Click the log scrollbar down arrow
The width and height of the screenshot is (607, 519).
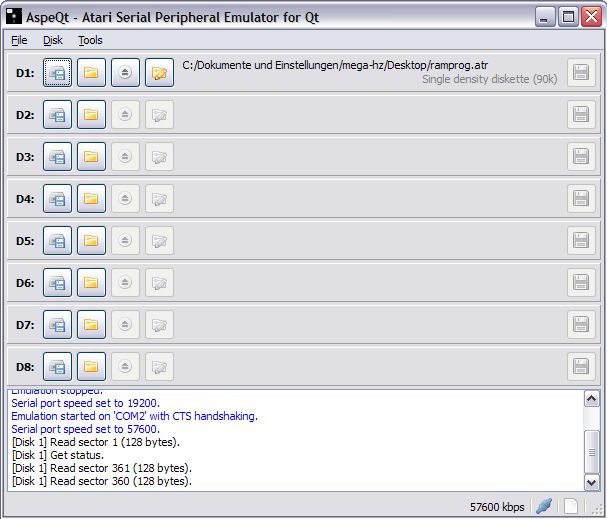click(x=592, y=483)
